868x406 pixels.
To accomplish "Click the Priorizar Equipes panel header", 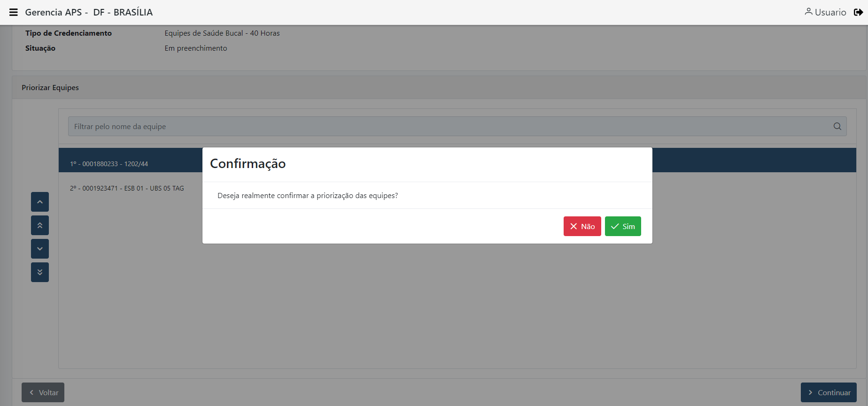I will click(439, 88).
